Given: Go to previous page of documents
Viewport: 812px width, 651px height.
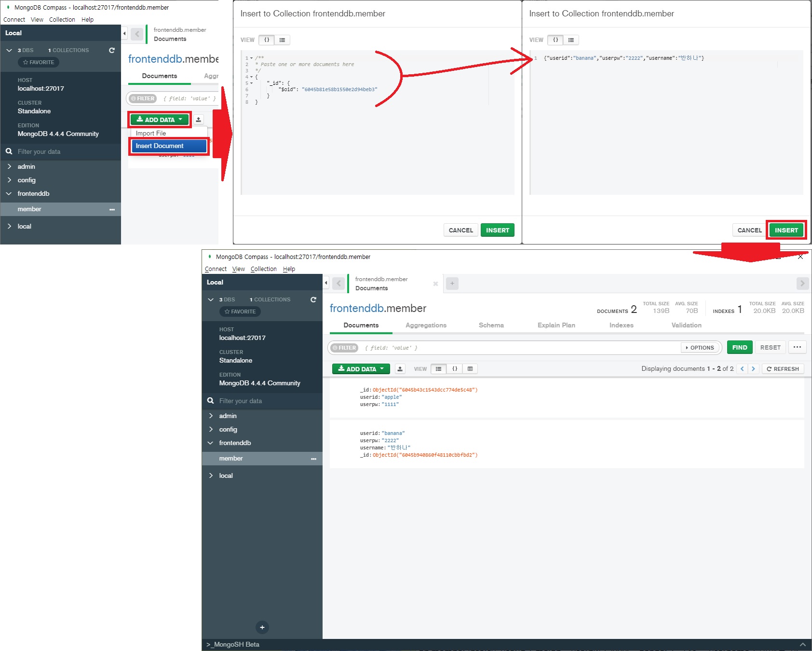Looking at the screenshot, I should click(742, 369).
